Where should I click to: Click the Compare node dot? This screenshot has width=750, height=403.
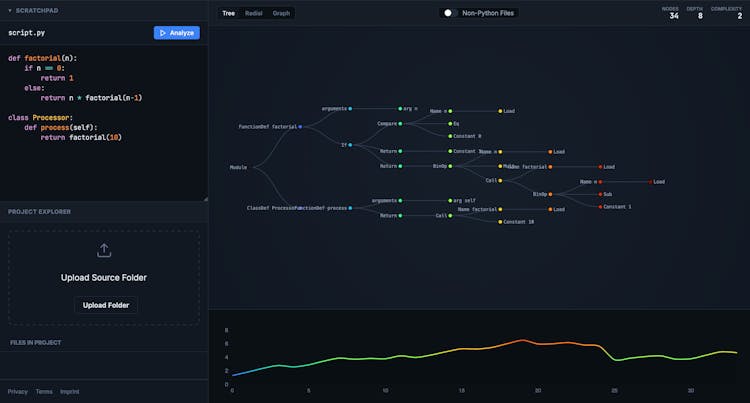[x=400, y=124]
